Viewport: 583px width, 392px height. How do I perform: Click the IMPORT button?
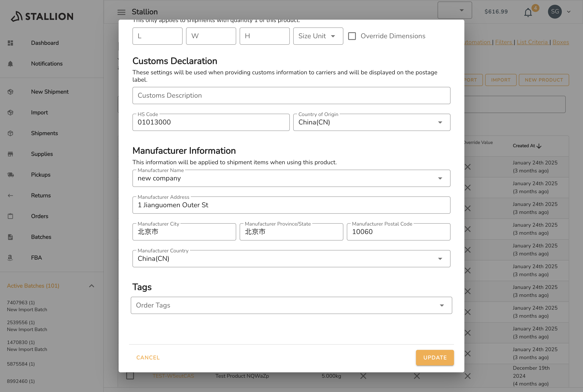(500, 80)
